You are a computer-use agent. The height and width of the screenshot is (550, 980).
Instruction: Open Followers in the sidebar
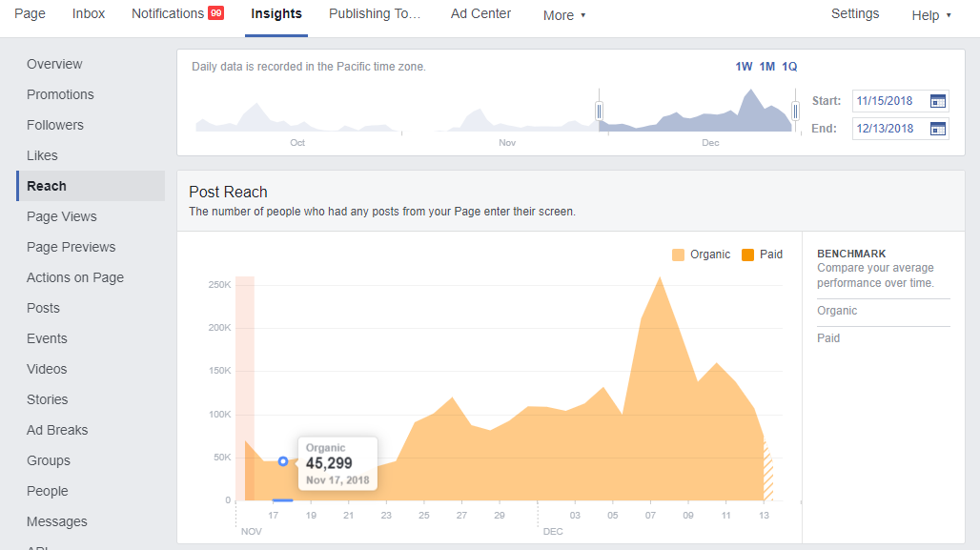55,125
